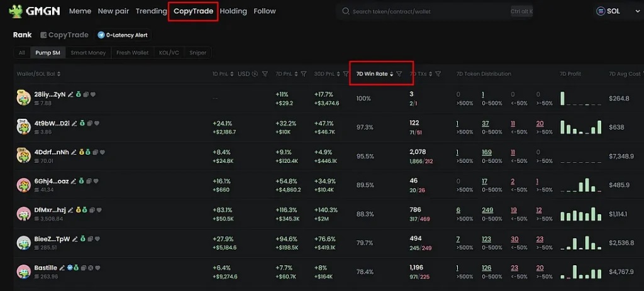The width and height of the screenshot is (644, 291).
Task: Open the Meme navigation item
Action: click(x=80, y=11)
